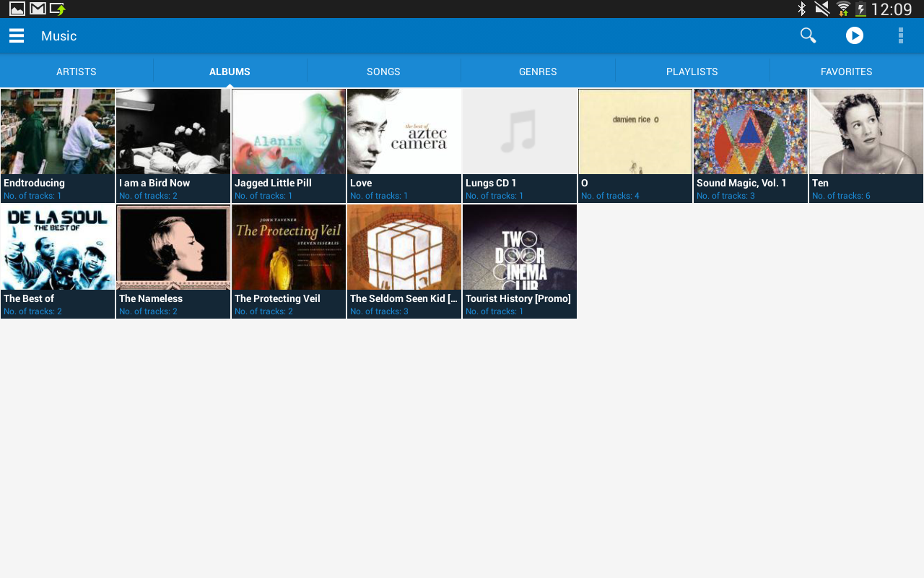Select the Tourist History [Promo] cover
Screen dimensions: 924x578
pyautogui.click(x=520, y=247)
